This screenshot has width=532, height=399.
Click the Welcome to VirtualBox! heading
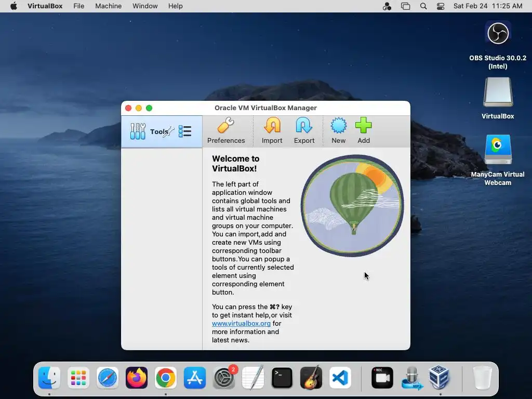pyautogui.click(x=236, y=164)
